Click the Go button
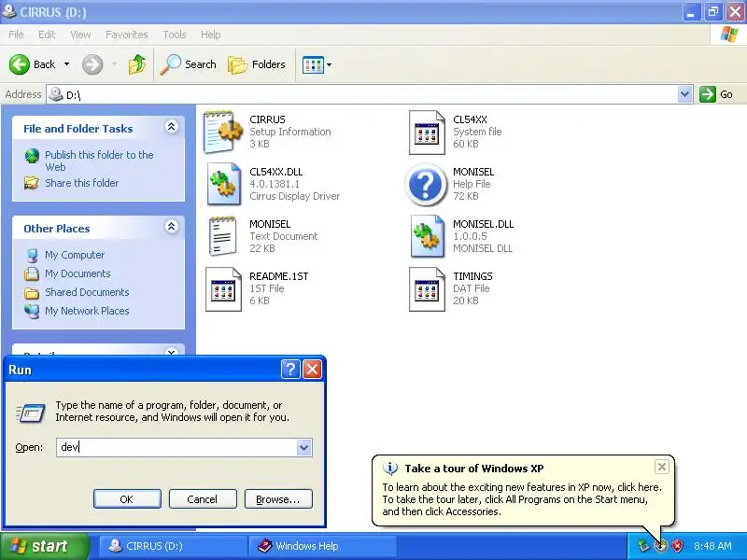Screen dimensions: 747x560 coord(716,94)
